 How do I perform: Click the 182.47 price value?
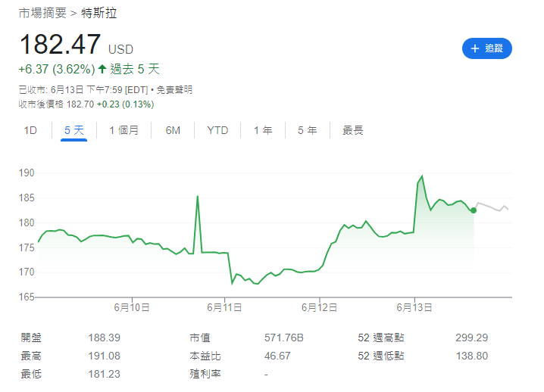(x=61, y=45)
